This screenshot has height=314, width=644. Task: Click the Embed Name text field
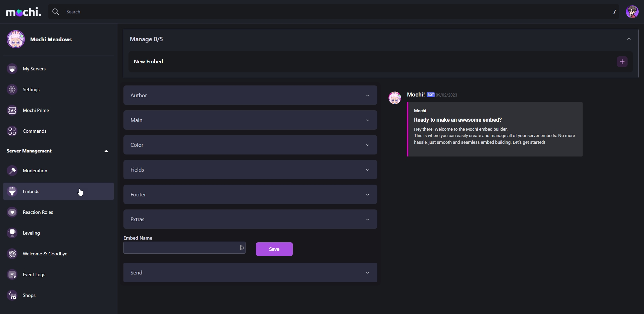180,248
